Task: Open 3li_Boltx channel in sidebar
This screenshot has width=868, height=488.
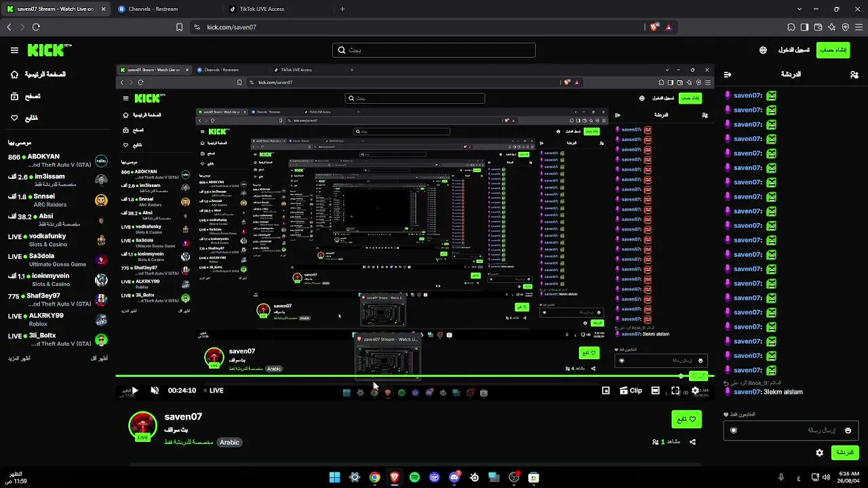Action: (58, 340)
